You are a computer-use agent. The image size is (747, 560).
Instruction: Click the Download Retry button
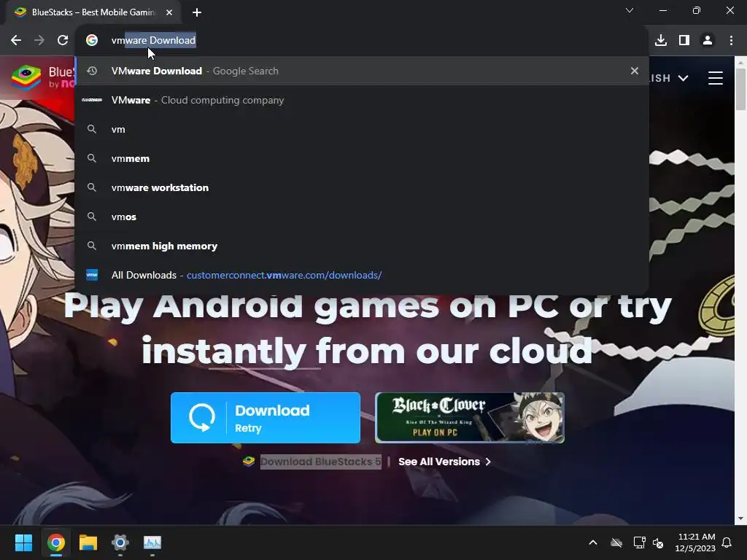(x=266, y=418)
